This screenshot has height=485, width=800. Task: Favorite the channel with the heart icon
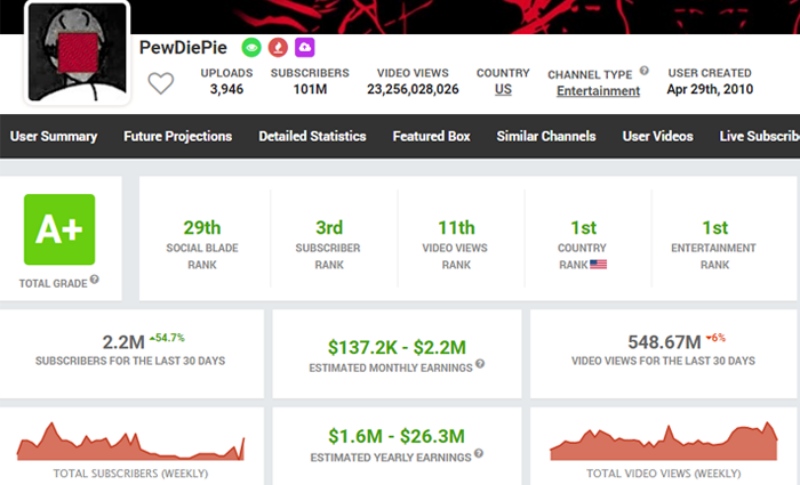161,84
